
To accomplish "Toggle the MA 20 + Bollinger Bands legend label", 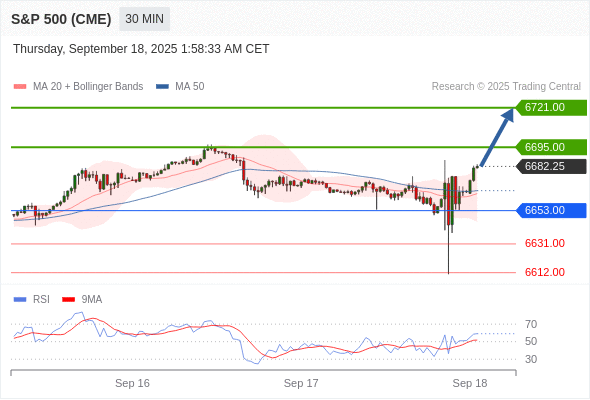I will point(88,87).
